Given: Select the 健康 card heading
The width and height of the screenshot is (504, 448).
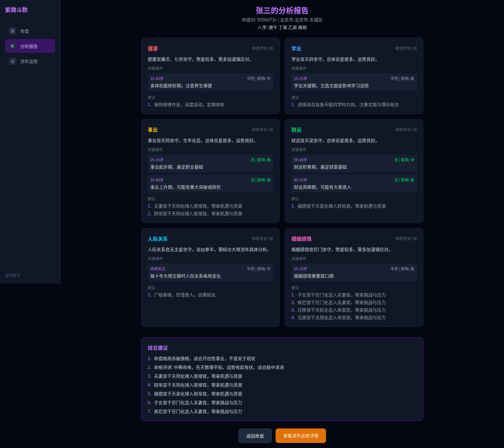Looking at the screenshot, I should [153, 49].
